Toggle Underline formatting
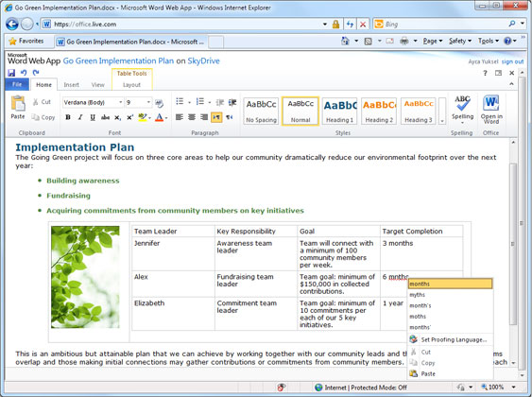Viewport: 532px width, 397px height. 93,117
